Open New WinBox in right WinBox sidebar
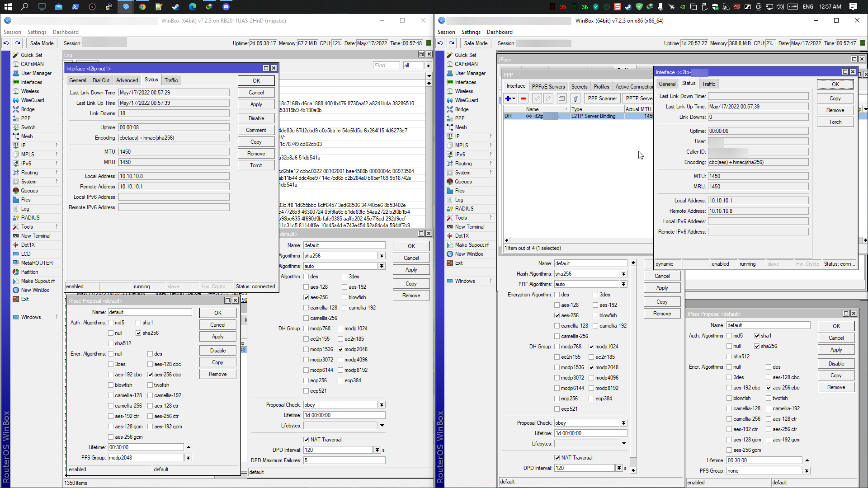This screenshot has height=488, width=868. [x=469, y=254]
